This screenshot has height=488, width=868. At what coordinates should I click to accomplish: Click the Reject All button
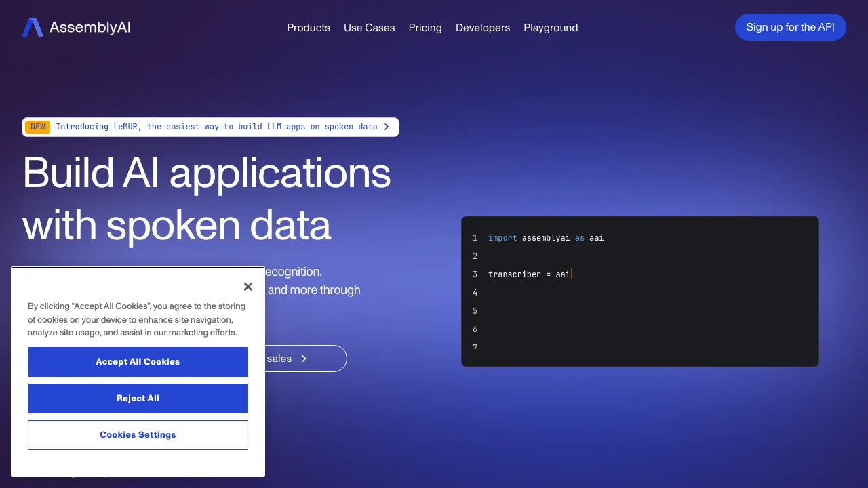[138, 399]
